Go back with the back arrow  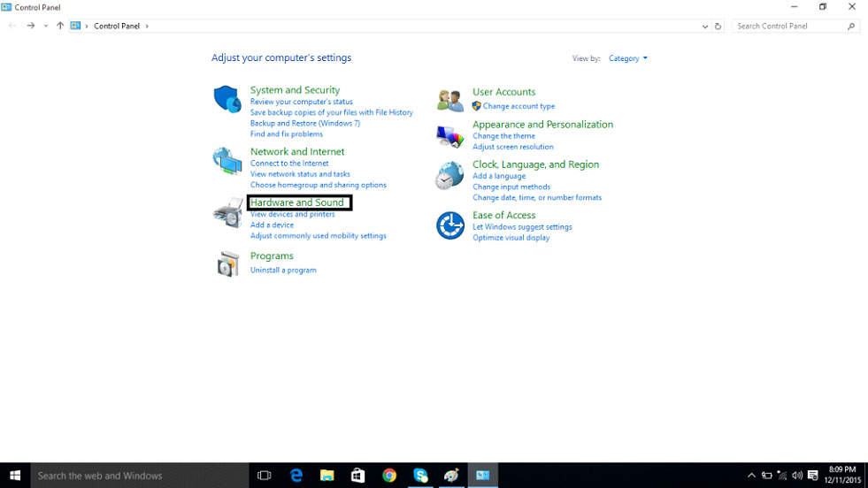pos(12,26)
